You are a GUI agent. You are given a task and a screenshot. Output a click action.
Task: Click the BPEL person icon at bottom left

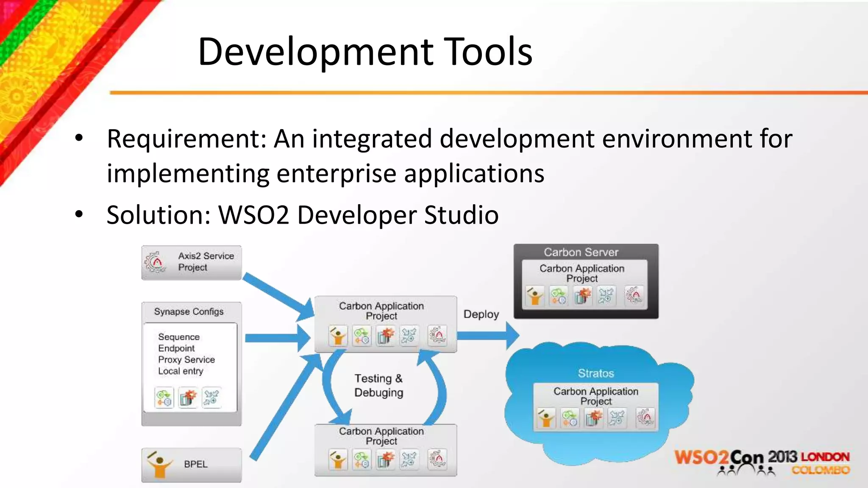(x=159, y=465)
